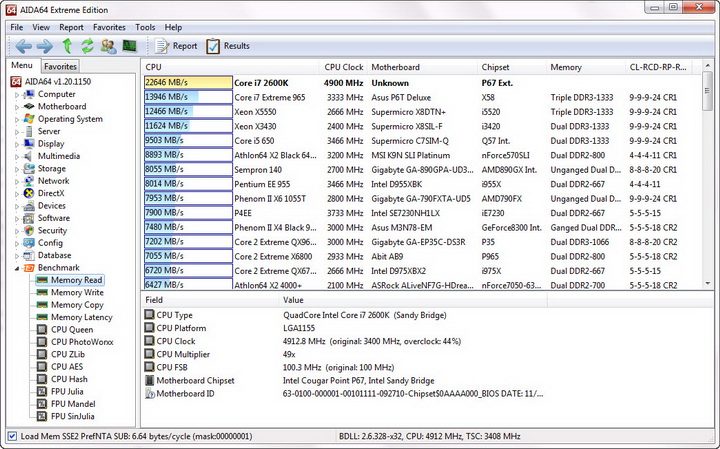Viewport: 720px width, 449px height.
Task: Expand the Security tree node
Action: pos(17,231)
